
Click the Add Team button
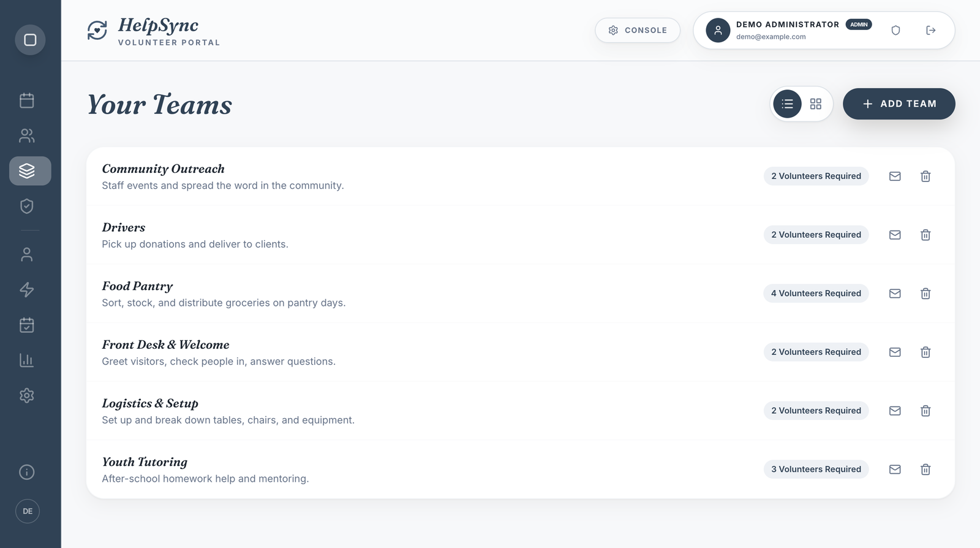[x=899, y=104]
